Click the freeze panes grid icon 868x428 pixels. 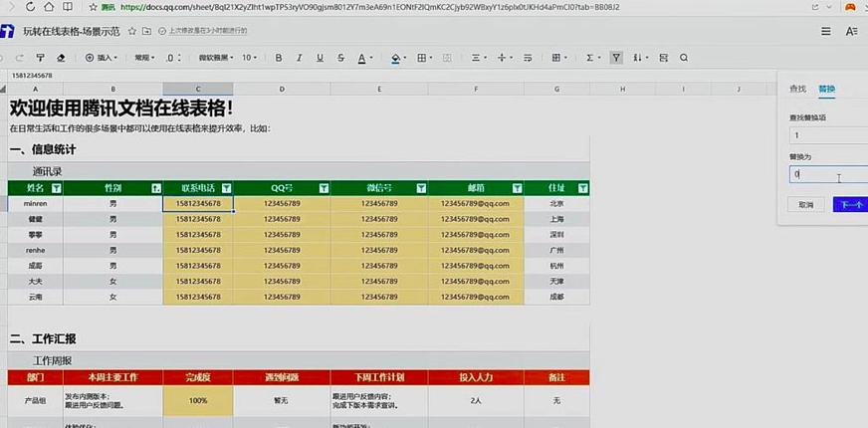556,58
